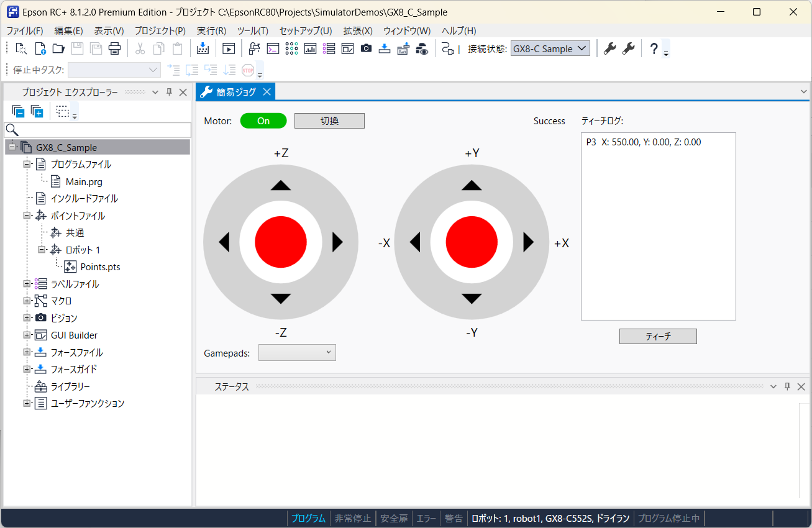
Task: Toggle the Motor On switch
Action: coord(263,121)
